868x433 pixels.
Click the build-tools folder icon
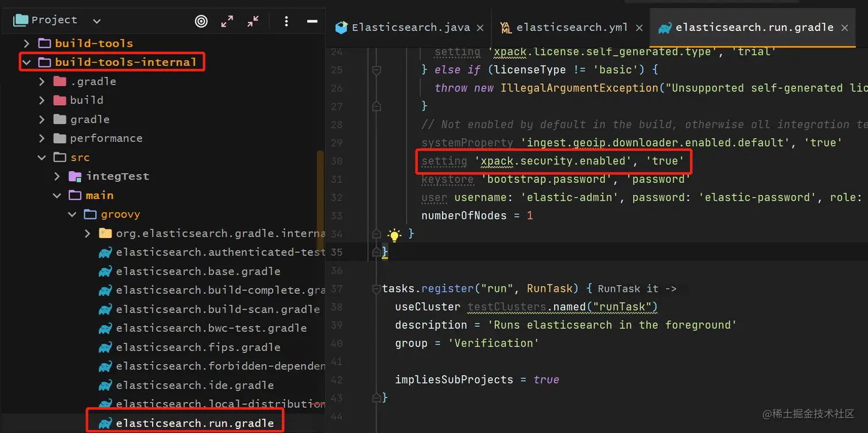[44, 43]
